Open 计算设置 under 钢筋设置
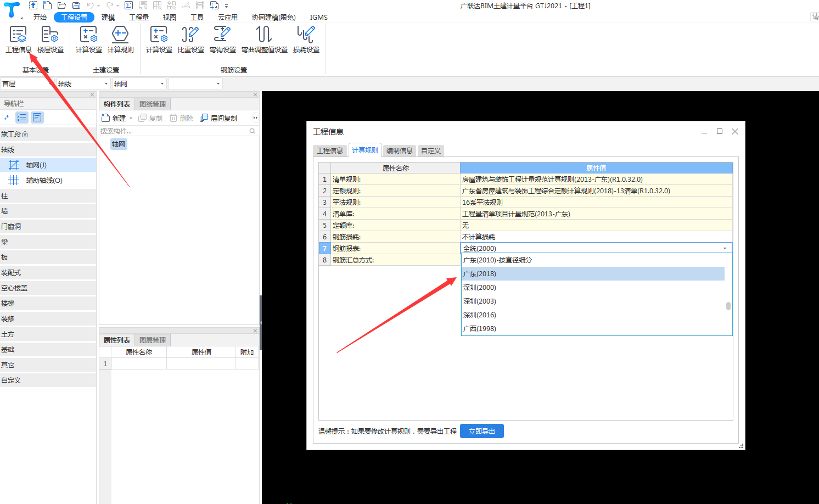 pyautogui.click(x=159, y=40)
